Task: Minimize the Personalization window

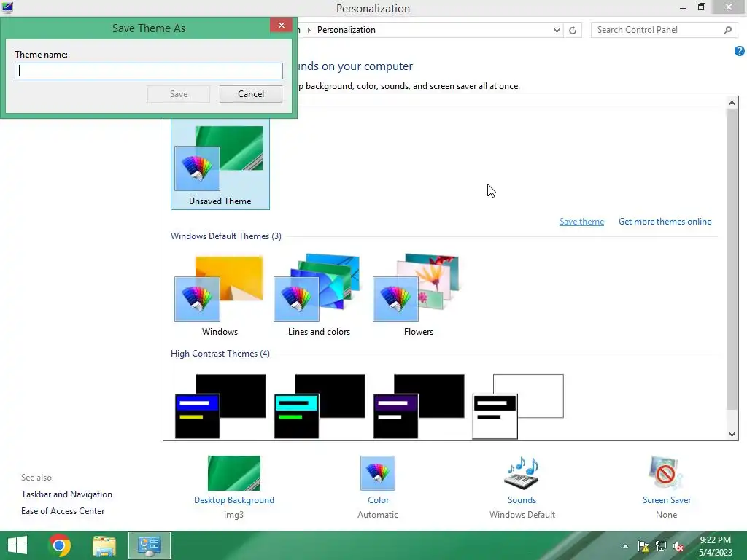Action: click(x=682, y=7)
